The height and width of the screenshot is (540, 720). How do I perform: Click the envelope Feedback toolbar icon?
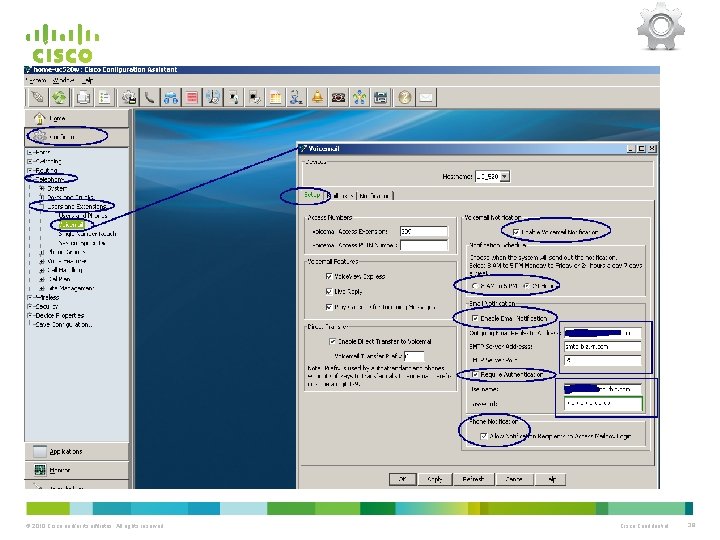pos(426,97)
